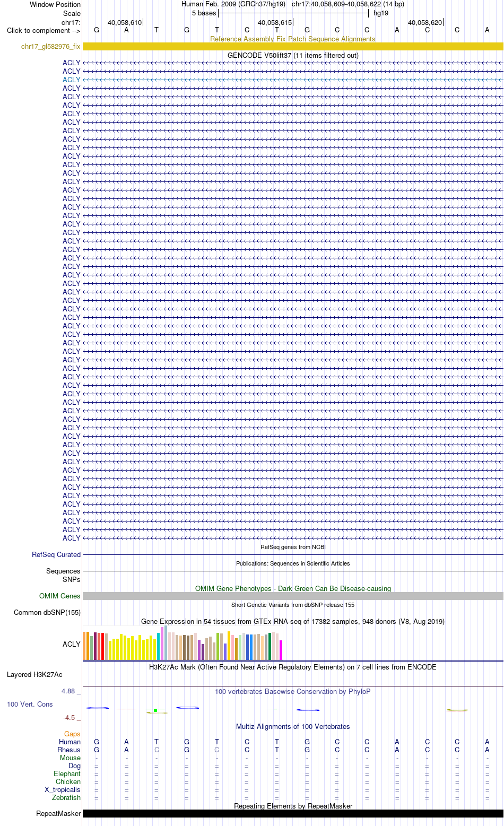Select the yellow fix patch alignment bar
504x826 pixels.
tap(293, 47)
